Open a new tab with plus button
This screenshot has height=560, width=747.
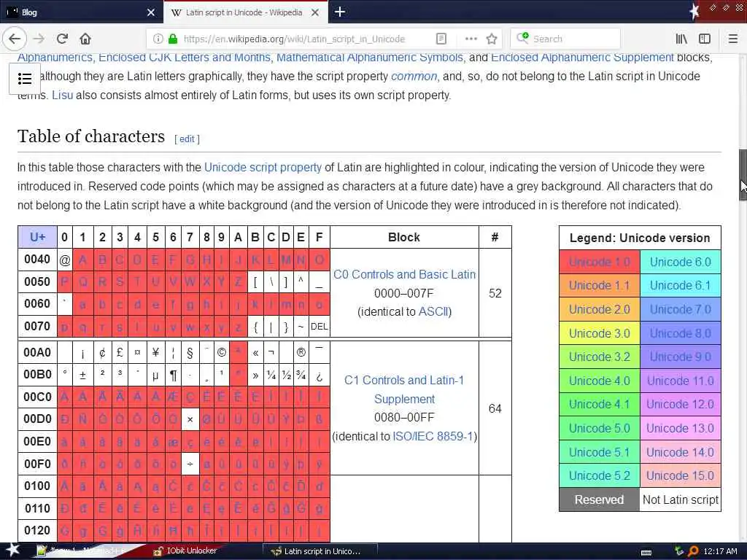point(340,12)
